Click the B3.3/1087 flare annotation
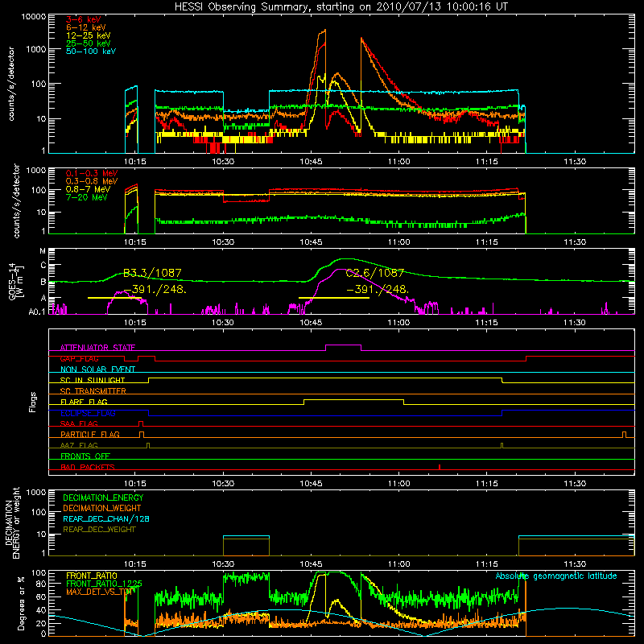 152,273
